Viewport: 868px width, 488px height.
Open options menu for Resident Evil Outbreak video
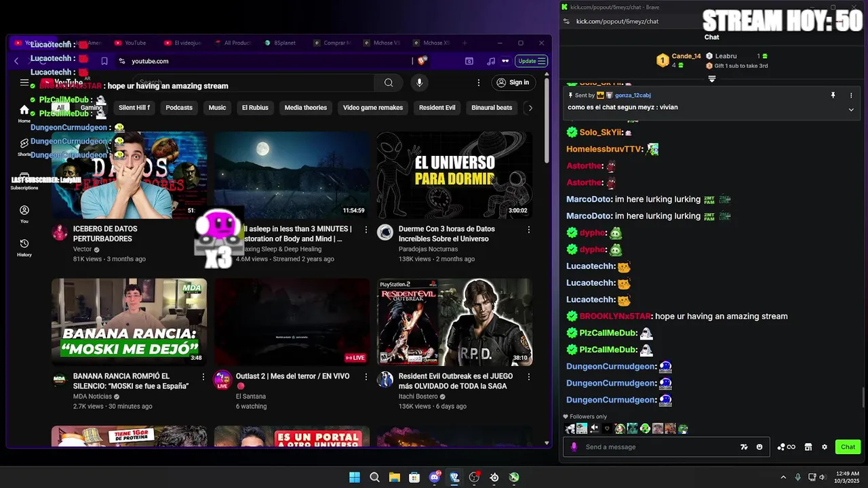tap(529, 377)
